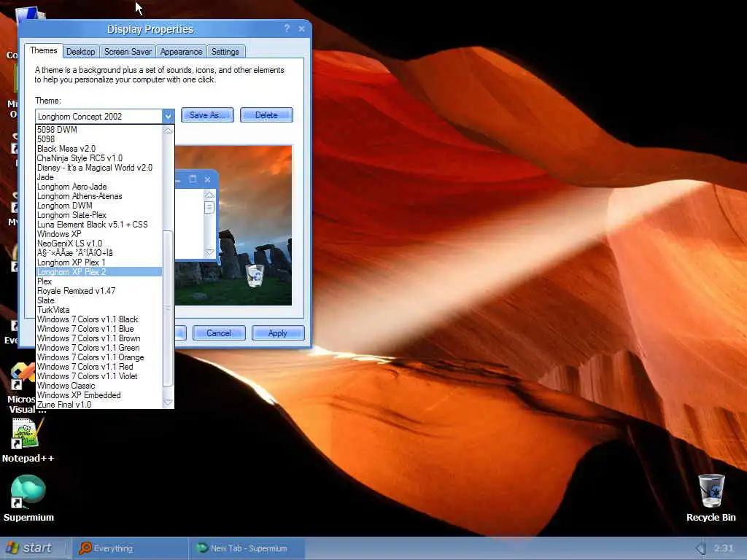Select Black Mesa v2.0 theme

coord(99,149)
